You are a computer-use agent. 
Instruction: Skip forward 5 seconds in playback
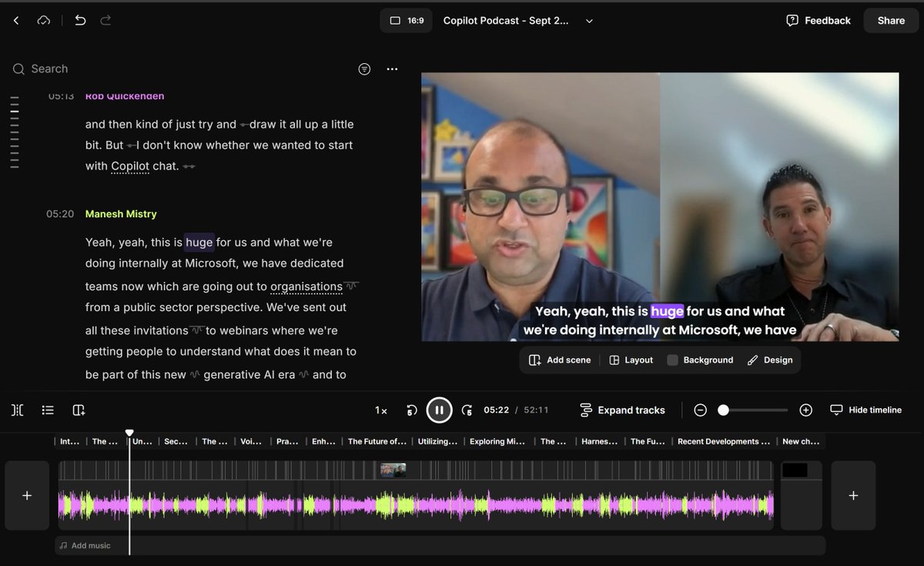[x=467, y=410]
